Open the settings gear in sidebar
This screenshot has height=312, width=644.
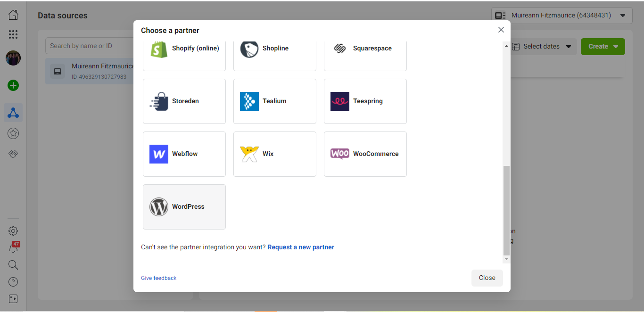point(13,231)
